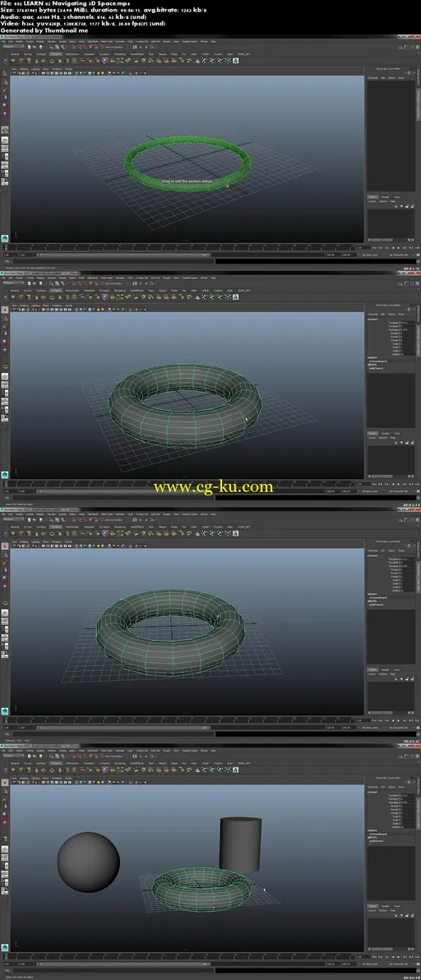Click pTorusShape1 under SHAPES in sphere-and-cylinder frame
Screen dimensions: 421x980
pos(378,833)
